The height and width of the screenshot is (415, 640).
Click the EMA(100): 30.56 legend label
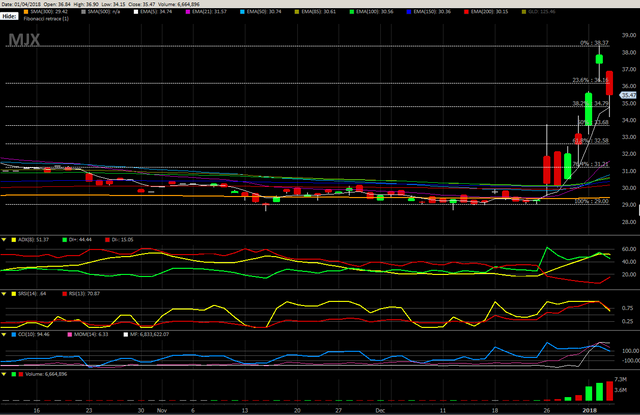(x=375, y=12)
